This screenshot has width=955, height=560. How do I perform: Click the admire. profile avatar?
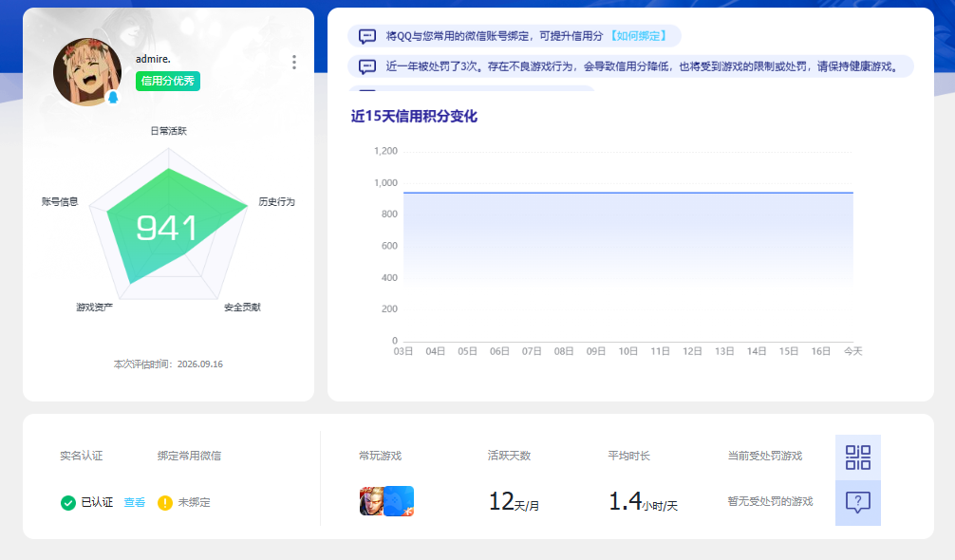point(87,72)
